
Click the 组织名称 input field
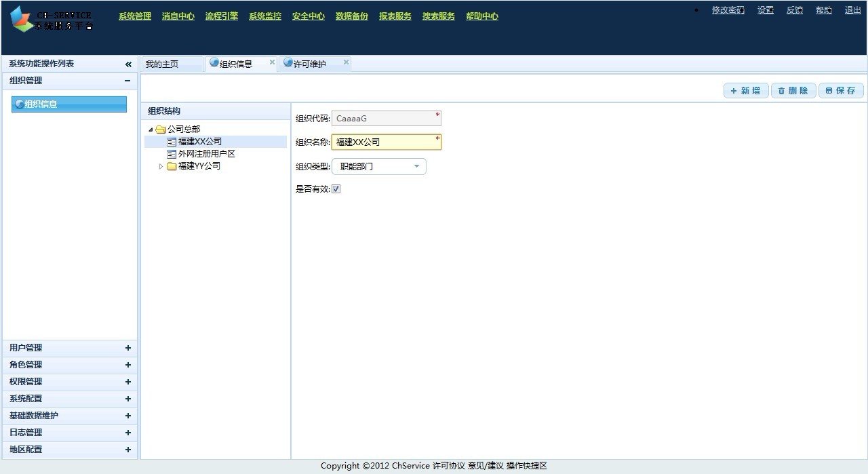pyautogui.click(x=387, y=142)
